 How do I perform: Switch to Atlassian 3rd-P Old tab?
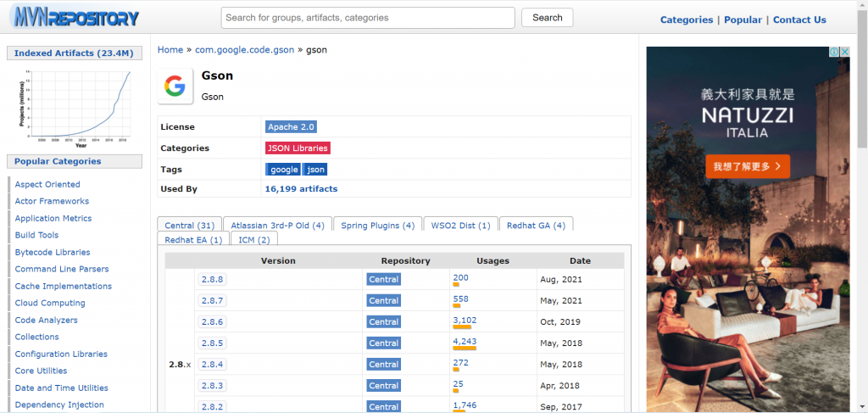(277, 226)
